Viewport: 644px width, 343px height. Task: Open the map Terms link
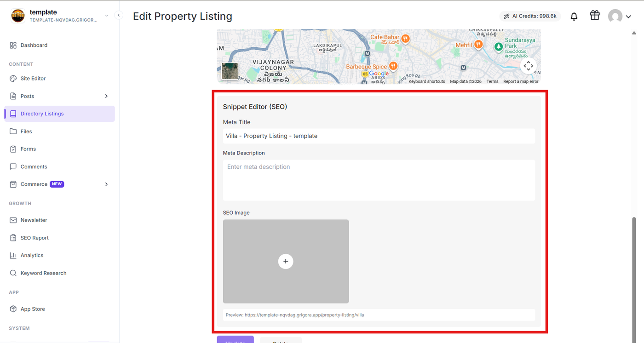pos(492,81)
